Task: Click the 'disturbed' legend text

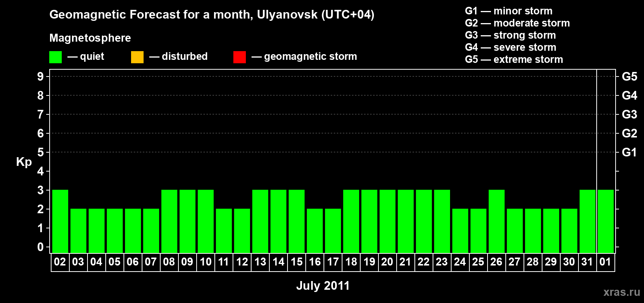Action: point(184,56)
